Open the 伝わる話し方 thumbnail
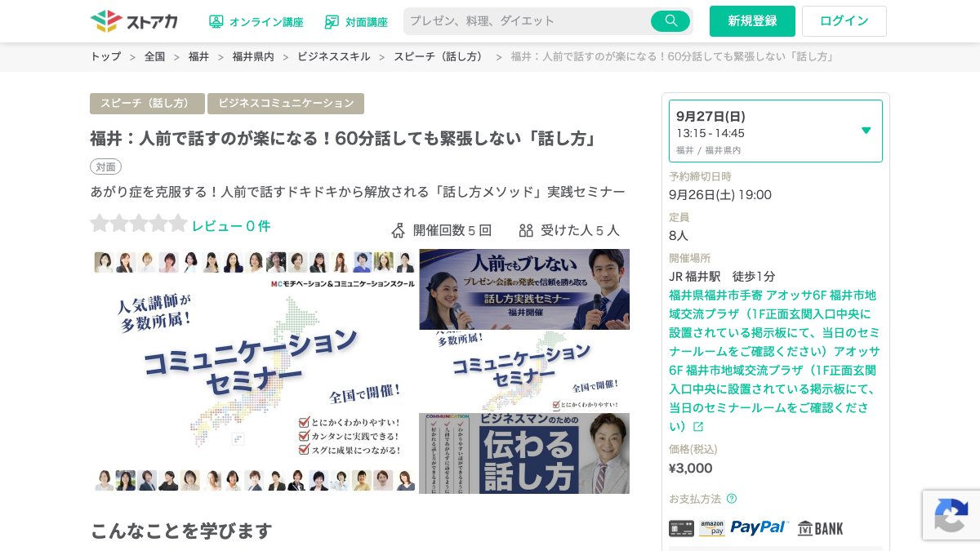The width and height of the screenshot is (980, 551). point(524,453)
